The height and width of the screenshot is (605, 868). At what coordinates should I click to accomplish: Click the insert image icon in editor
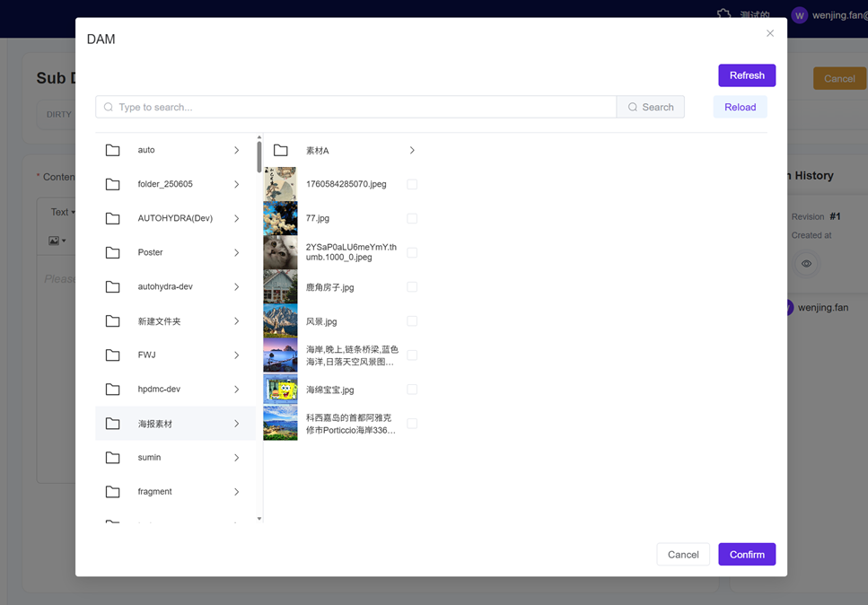pos(55,241)
